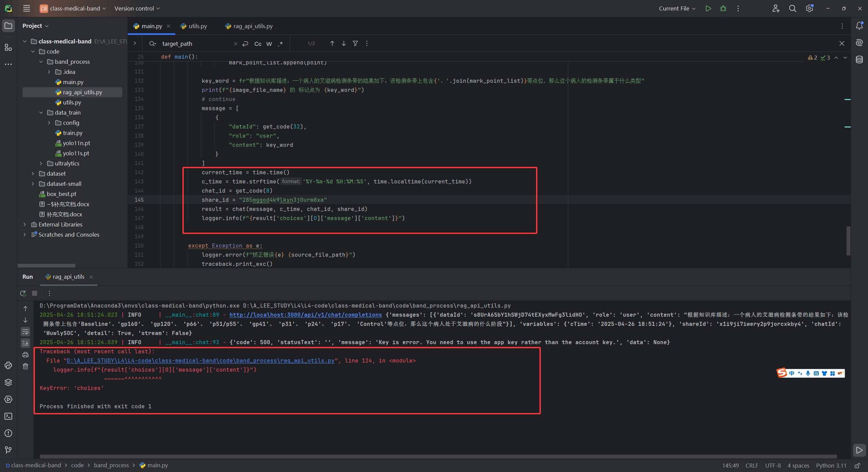Click the green Run button
Screen dimensions: 868x472
point(708,8)
